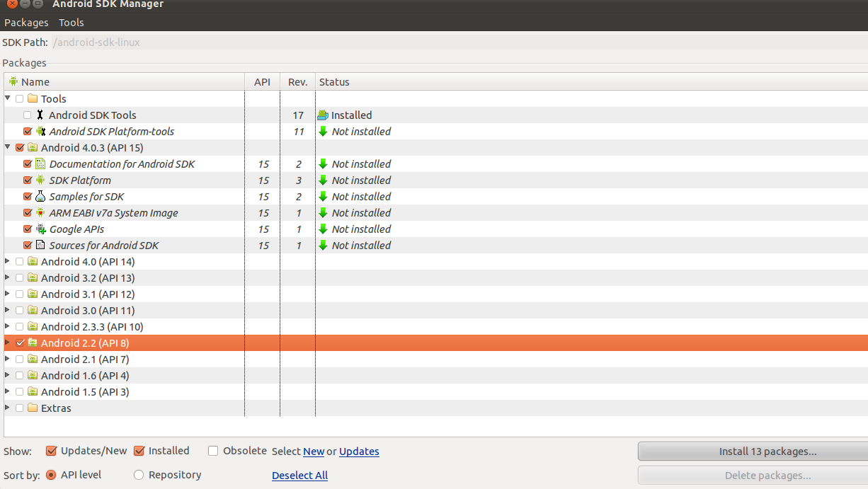868x489 pixels.
Task: Check the Android SDK Tools checkbox
Action: pyautogui.click(x=28, y=115)
